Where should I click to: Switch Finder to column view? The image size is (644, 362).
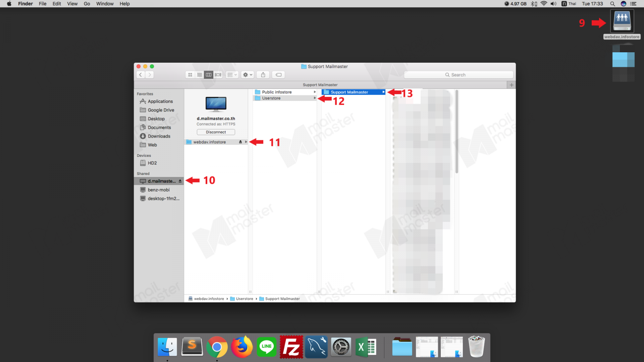click(208, 75)
